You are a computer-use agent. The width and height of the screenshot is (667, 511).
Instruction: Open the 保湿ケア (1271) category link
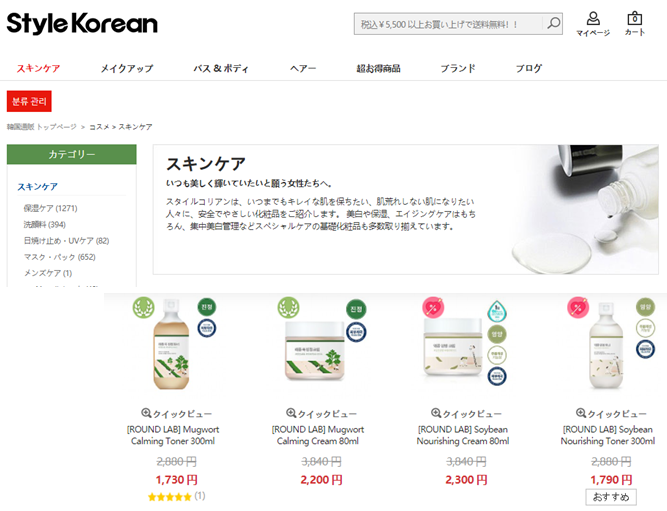pyautogui.click(x=50, y=208)
